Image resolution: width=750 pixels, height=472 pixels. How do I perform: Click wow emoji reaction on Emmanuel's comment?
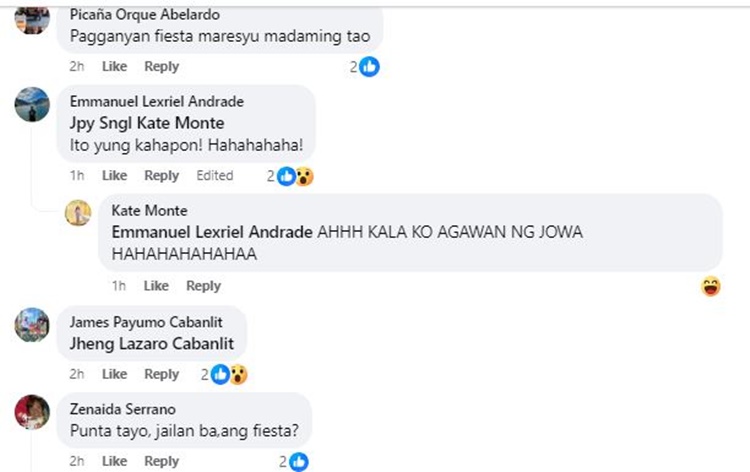pyautogui.click(x=304, y=176)
